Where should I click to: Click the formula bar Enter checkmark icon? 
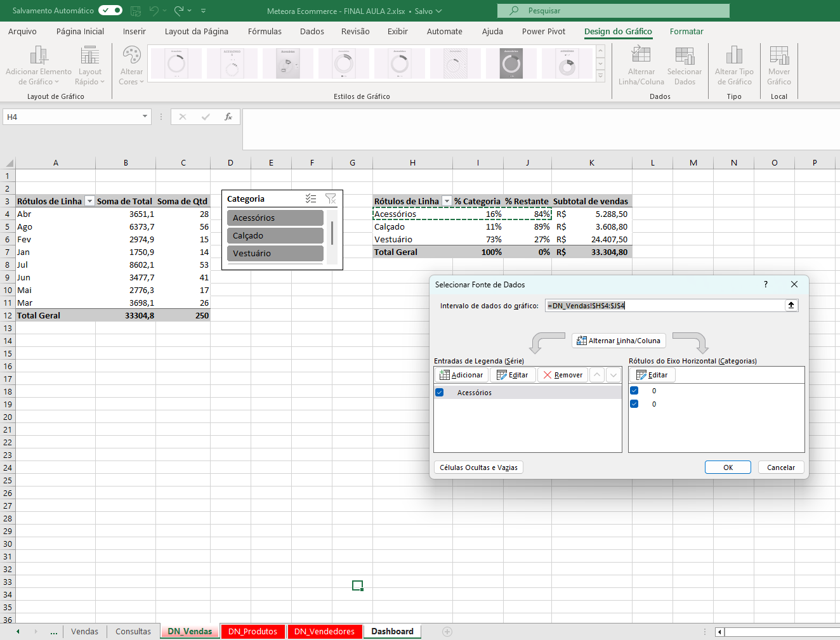206,117
